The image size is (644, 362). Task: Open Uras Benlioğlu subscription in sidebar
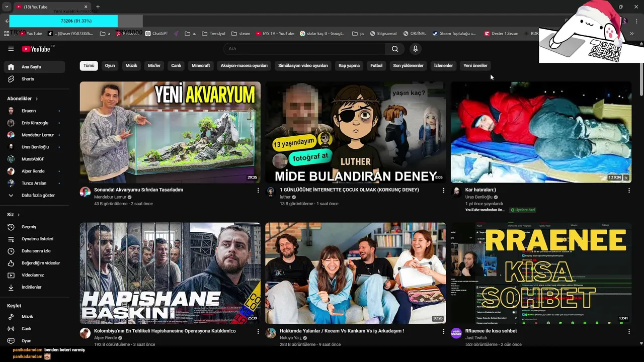pos(35,147)
